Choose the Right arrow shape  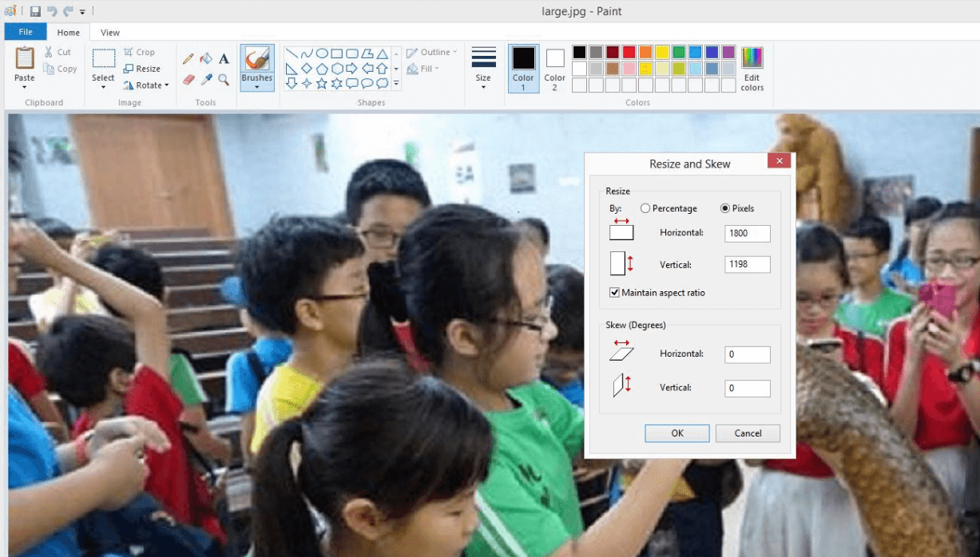tap(352, 69)
